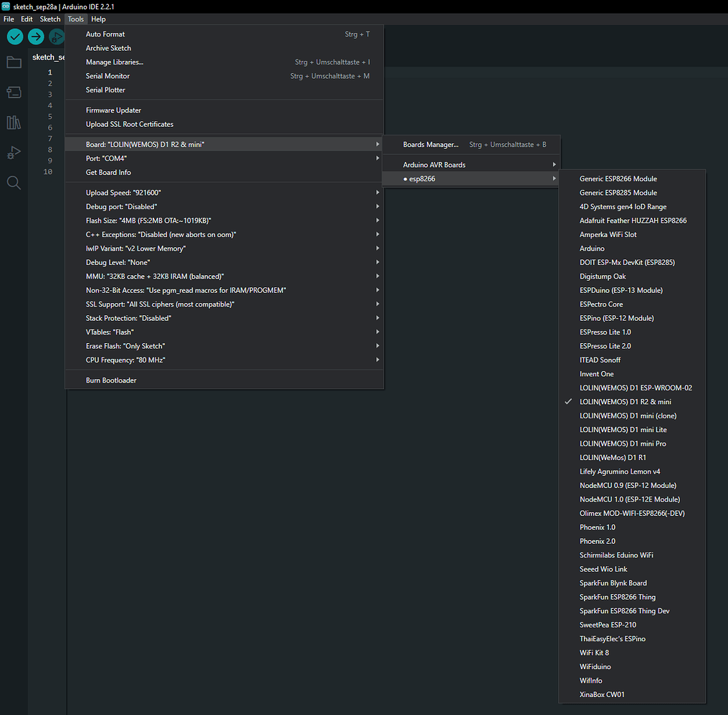Open the Boards Manager sidebar icon
The image size is (728, 715).
coord(14,92)
